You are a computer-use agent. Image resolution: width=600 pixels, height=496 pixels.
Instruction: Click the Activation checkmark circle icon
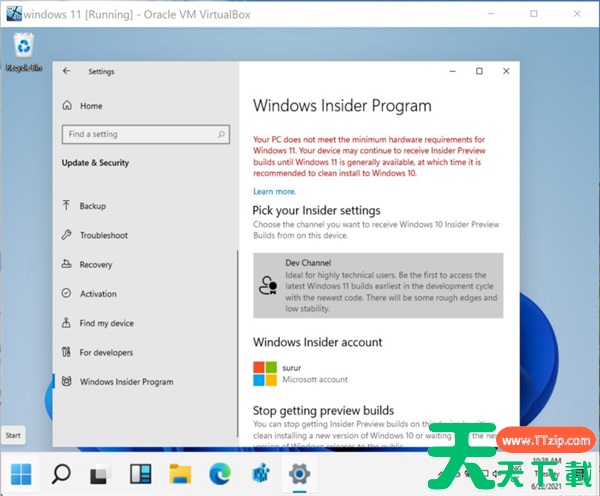coord(67,293)
